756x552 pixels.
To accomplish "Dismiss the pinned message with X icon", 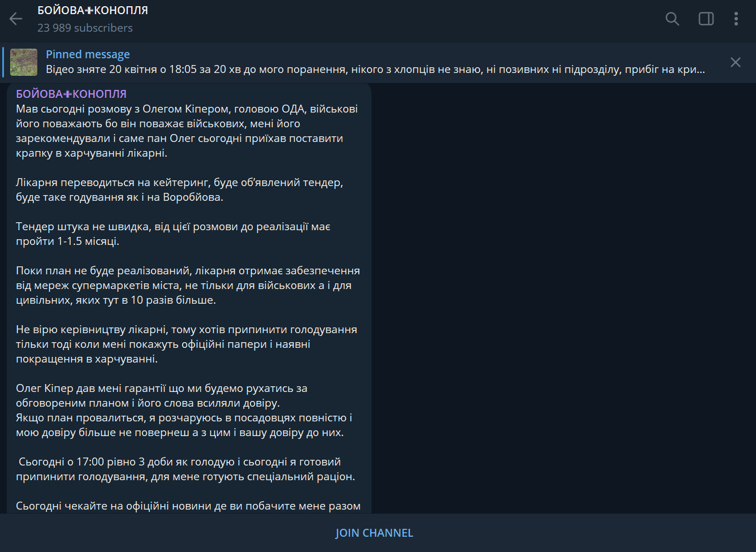I will pos(736,62).
